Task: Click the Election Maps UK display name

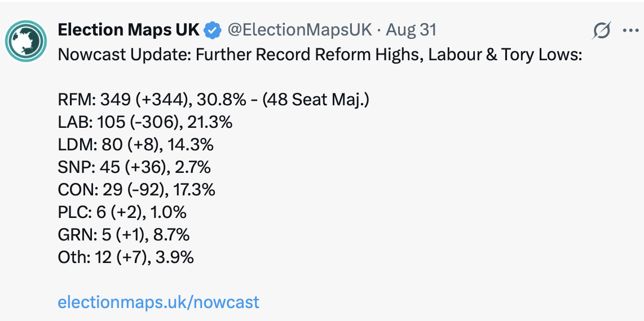Action: (129, 30)
